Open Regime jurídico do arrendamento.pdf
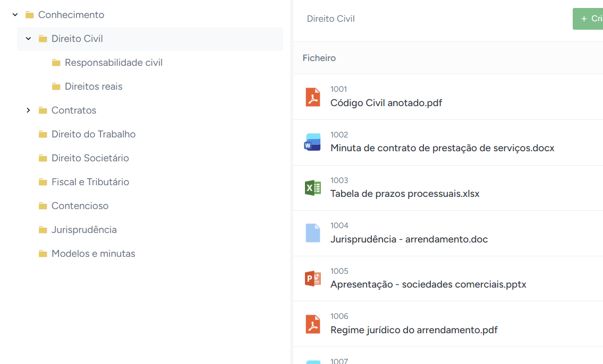603x364 pixels. click(414, 330)
